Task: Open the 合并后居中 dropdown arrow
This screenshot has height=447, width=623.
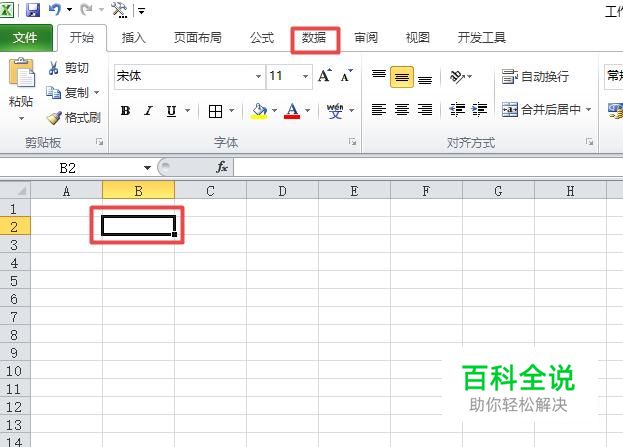Action: (x=588, y=109)
